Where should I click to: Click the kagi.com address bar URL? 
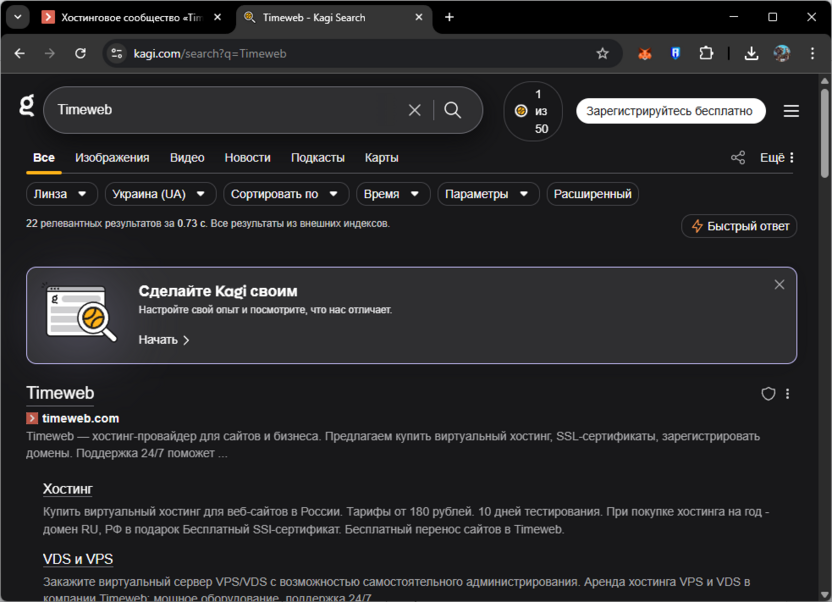pos(210,54)
